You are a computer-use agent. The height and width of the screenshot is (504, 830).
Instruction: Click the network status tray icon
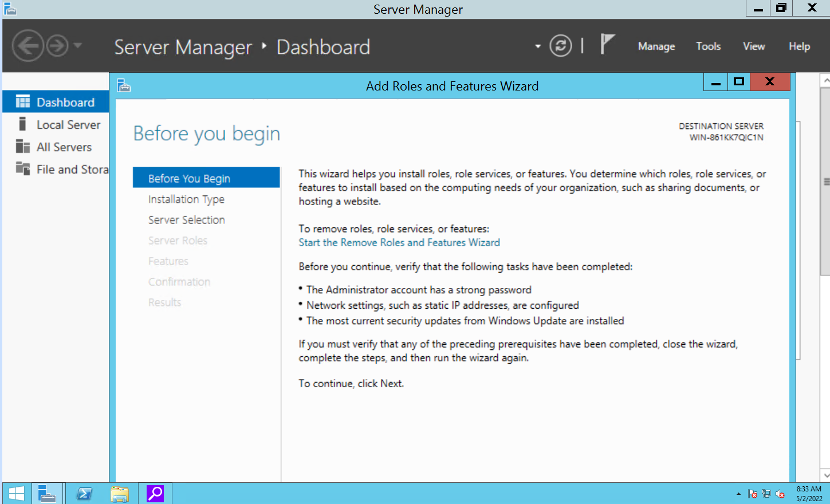coord(766,494)
